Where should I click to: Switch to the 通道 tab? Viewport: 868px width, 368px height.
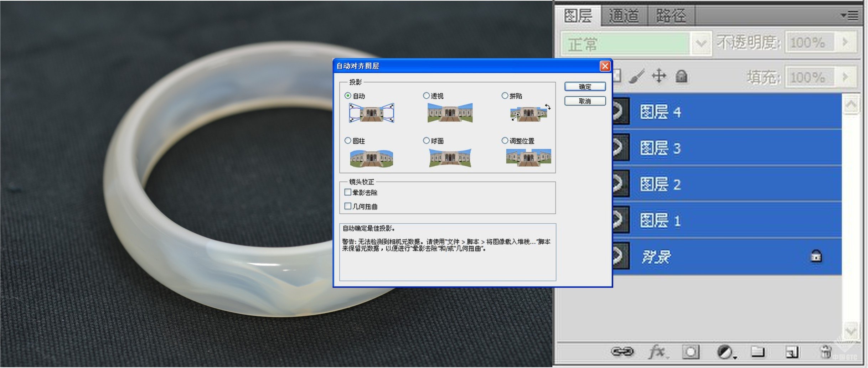pyautogui.click(x=624, y=16)
